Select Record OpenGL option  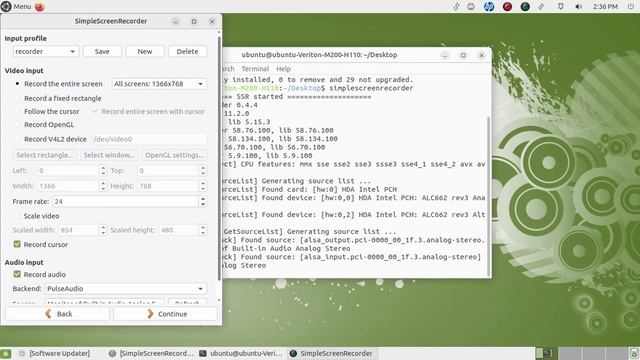(x=44, y=124)
